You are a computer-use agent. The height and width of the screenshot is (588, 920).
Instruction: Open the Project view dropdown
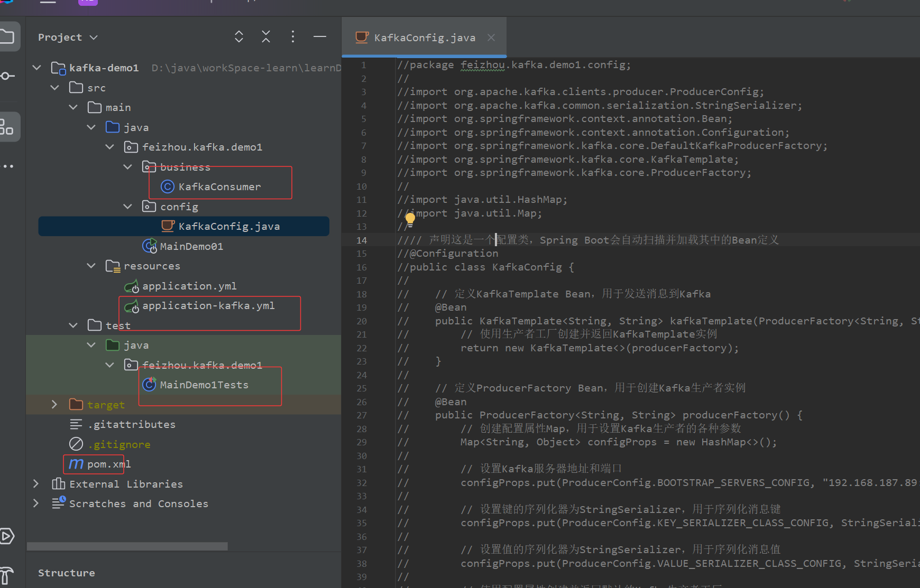click(68, 38)
